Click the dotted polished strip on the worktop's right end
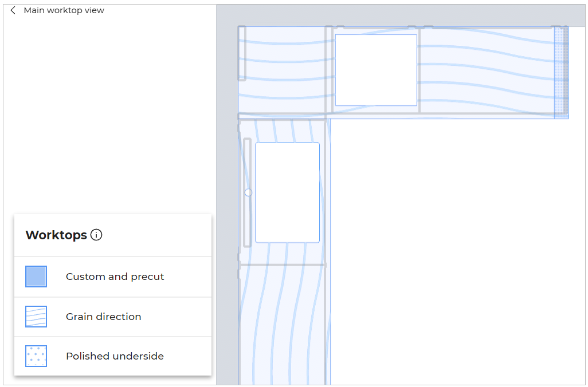The height and width of the screenshot is (387, 588). click(x=561, y=72)
